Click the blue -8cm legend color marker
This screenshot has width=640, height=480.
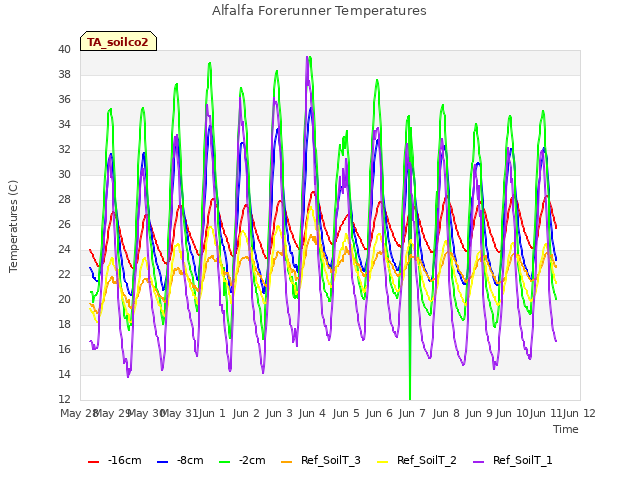pos(162,462)
